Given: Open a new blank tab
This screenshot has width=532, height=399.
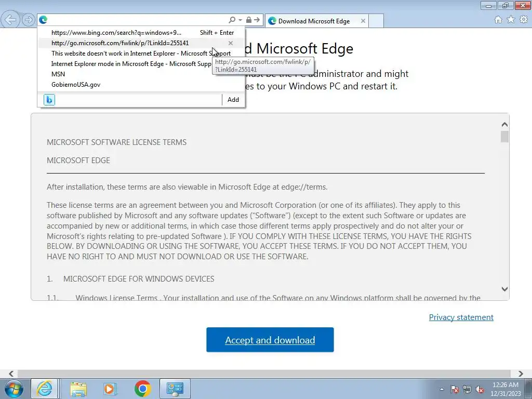Looking at the screenshot, I should tap(376, 21).
